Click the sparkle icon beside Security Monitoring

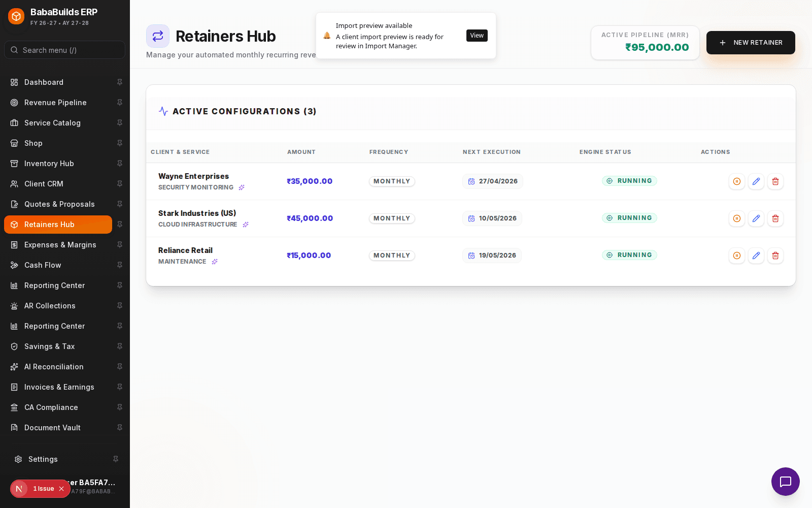tap(242, 187)
